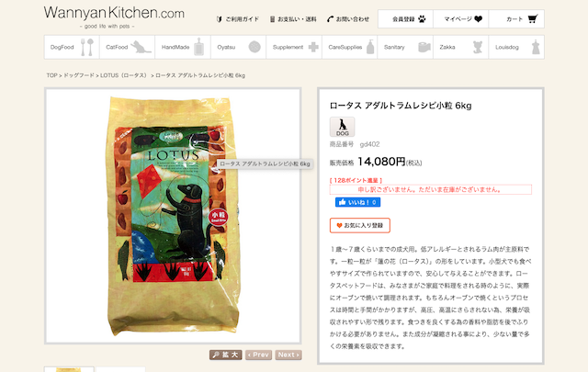
Task: Click the main LOTUS product bag image
Action: (173, 216)
